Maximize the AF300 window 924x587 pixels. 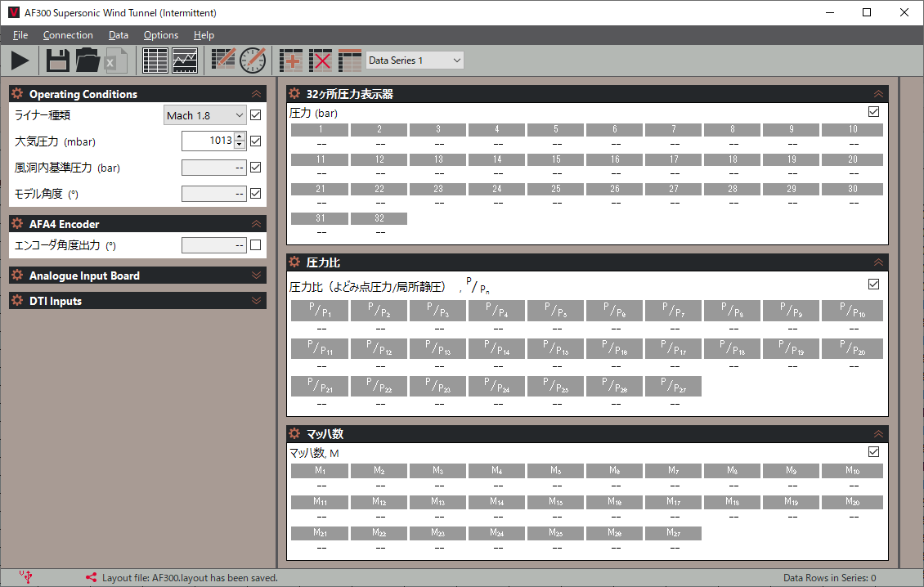[x=866, y=12]
